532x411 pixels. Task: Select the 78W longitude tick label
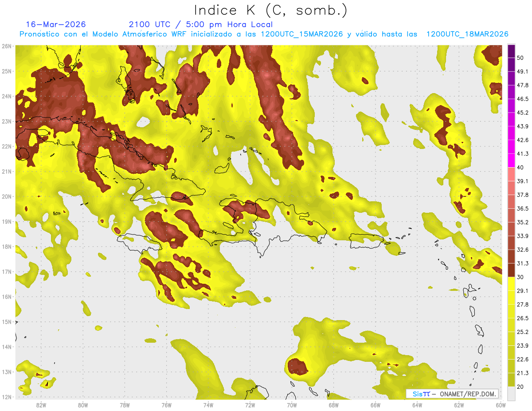click(125, 405)
